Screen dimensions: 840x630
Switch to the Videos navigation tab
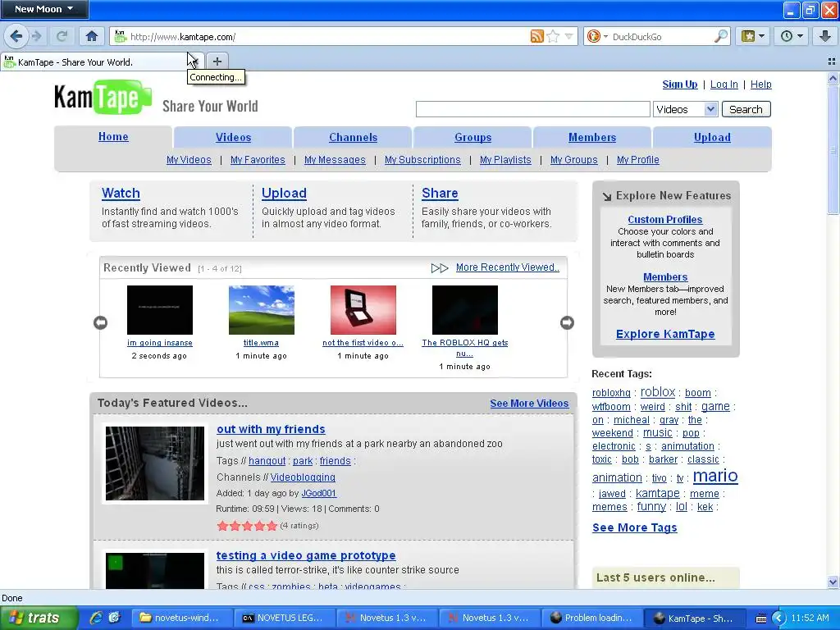coord(233,137)
